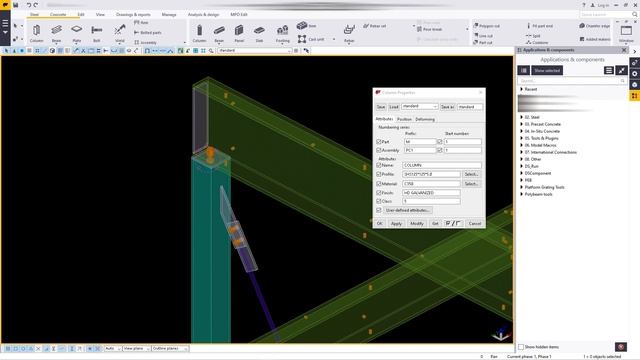Select the steel Beam tool
The height and width of the screenshot is (360, 640).
56,33
